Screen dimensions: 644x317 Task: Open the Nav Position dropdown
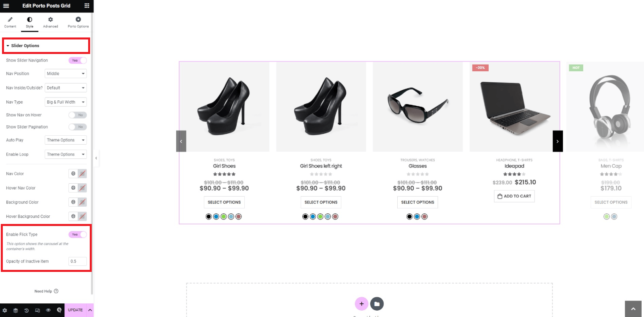click(x=66, y=74)
